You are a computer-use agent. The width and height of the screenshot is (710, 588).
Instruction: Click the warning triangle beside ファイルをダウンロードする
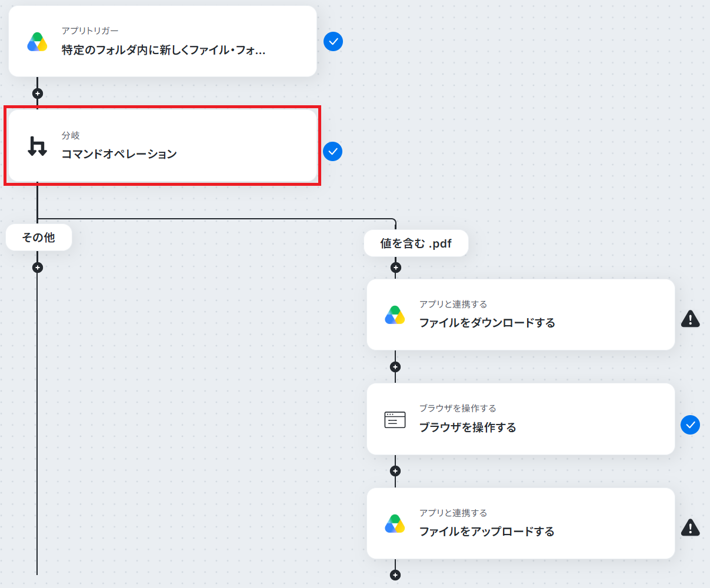[x=690, y=319]
